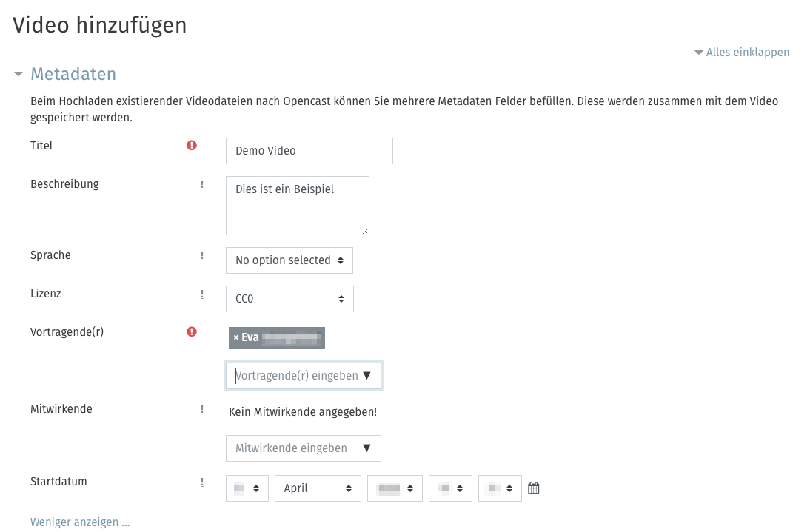Image resolution: width=810 pixels, height=532 pixels.
Task: Collapse the Metadaten section
Action: (x=19, y=75)
